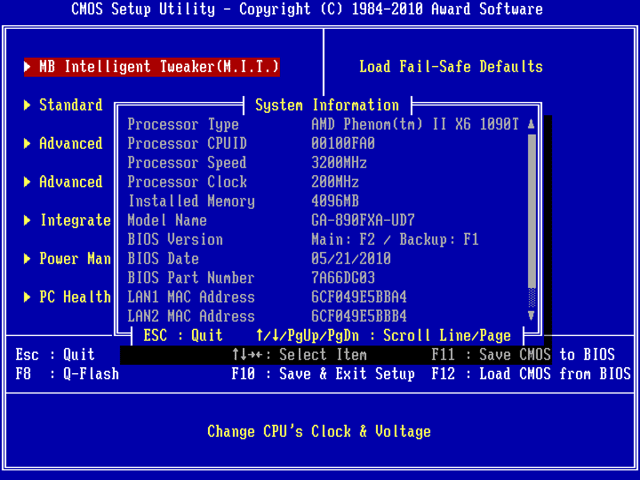The image size is (640, 480).
Task: Click the Select Item hint
Action: [x=299, y=355]
